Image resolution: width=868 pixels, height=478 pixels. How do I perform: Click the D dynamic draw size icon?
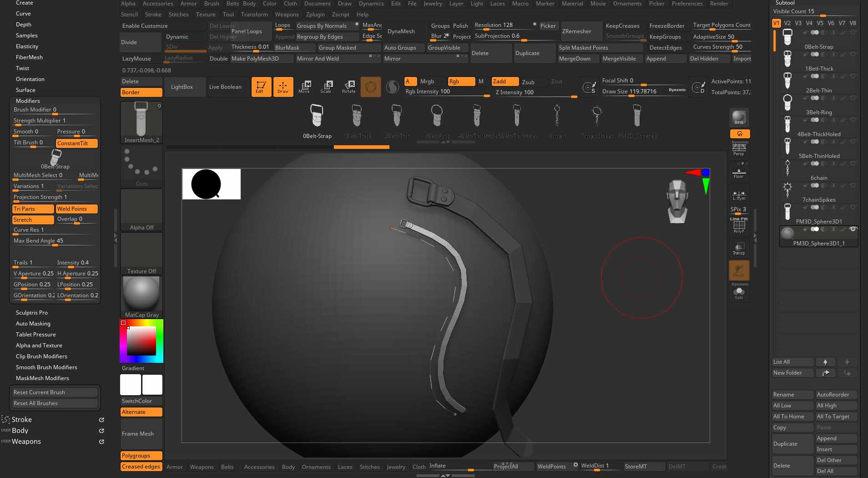pyautogui.click(x=698, y=87)
